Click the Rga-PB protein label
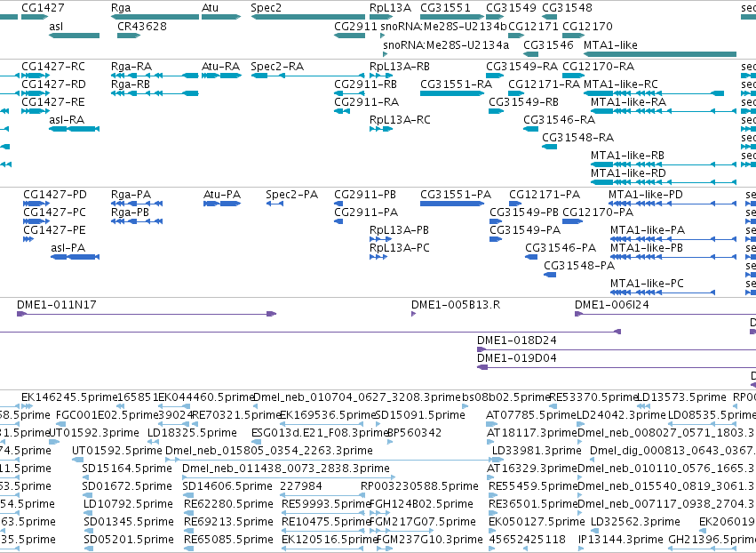The height and width of the screenshot is (553, 756). (x=131, y=212)
